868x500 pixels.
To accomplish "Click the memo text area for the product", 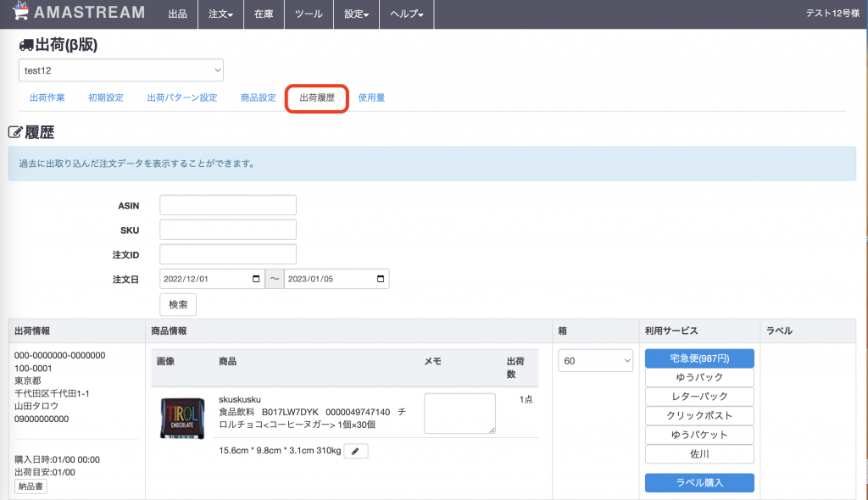I will point(460,414).
